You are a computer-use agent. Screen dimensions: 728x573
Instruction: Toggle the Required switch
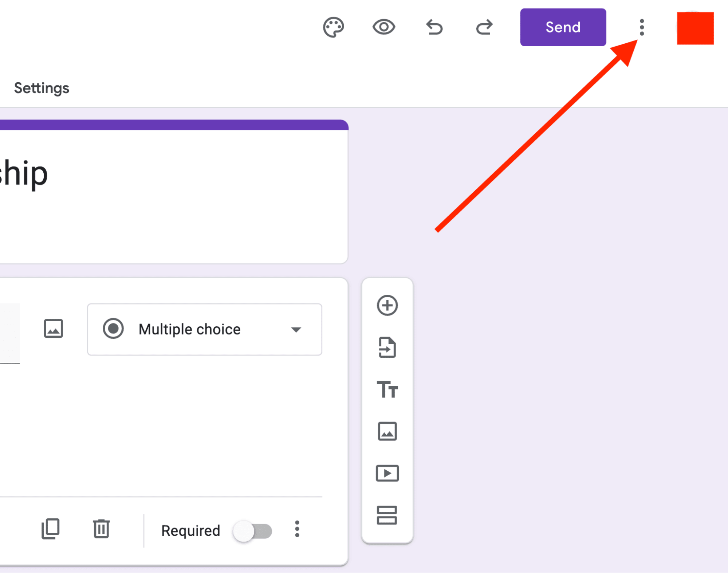point(253,531)
